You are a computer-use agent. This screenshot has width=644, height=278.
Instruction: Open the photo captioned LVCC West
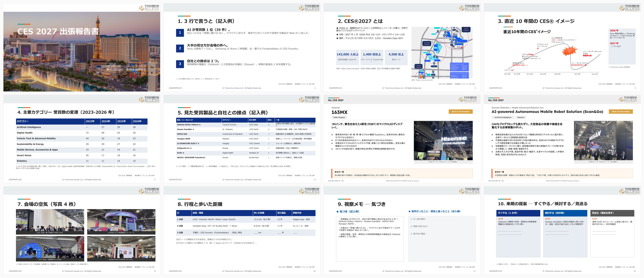pos(50,249)
